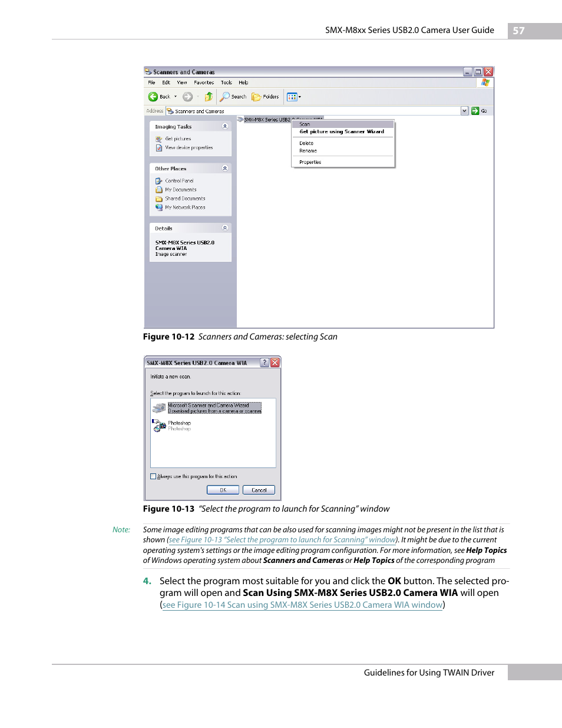Choose Get picture using Scanner Wizard
The image size is (562, 728).
pyautogui.click(x=343, y=132)
